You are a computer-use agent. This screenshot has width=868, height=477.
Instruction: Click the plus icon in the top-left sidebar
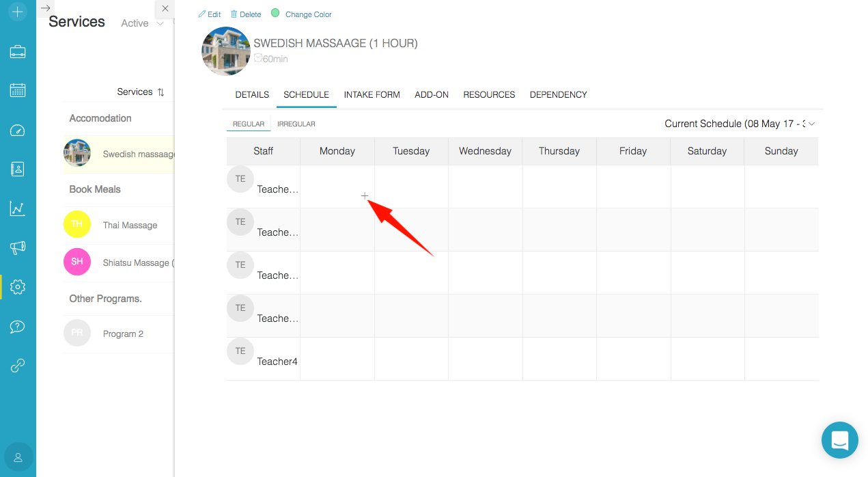pos(18,12)
